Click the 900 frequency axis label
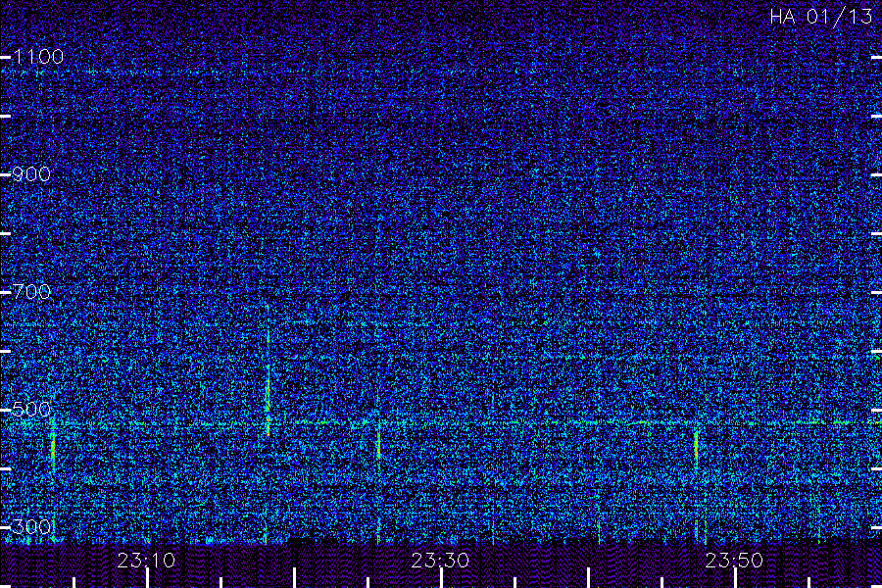 (31, 174)
